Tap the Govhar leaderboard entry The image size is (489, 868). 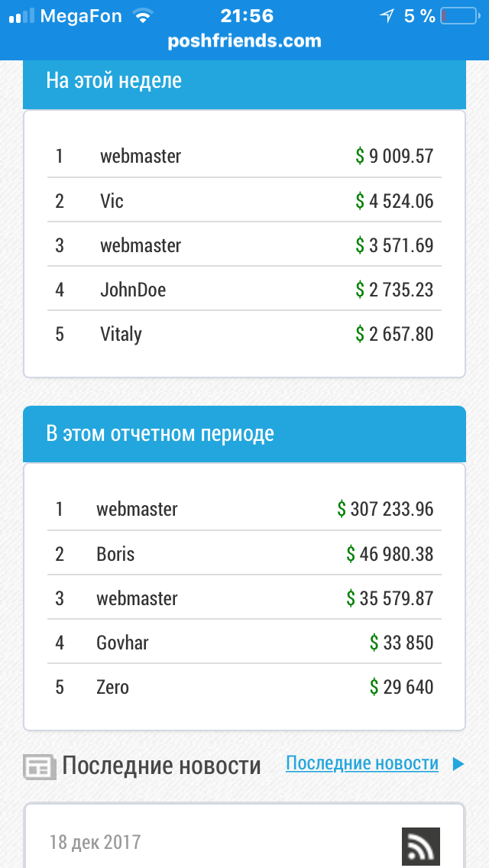tap(244, 642)
